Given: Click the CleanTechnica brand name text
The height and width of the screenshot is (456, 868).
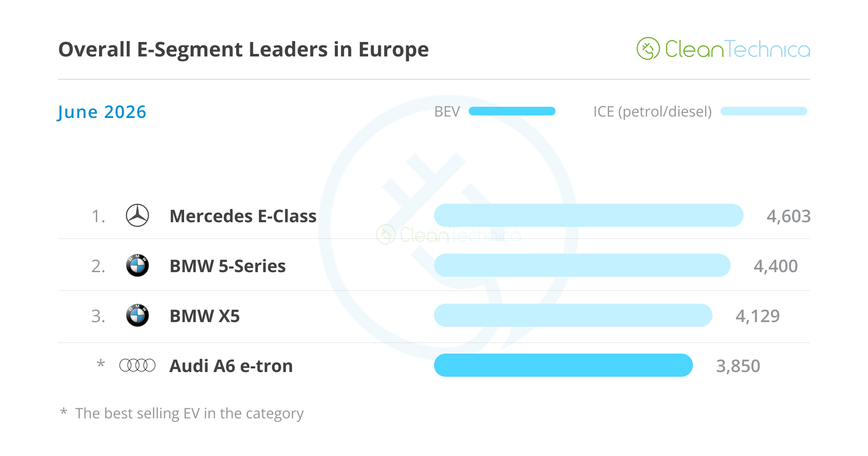Looking at the screenshot, I should click(x=738, y=49).
